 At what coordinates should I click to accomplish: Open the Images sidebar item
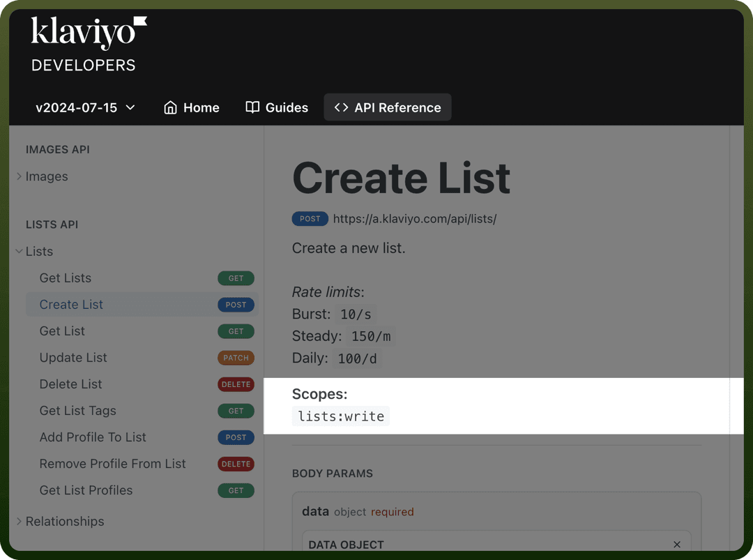point(47,176)
